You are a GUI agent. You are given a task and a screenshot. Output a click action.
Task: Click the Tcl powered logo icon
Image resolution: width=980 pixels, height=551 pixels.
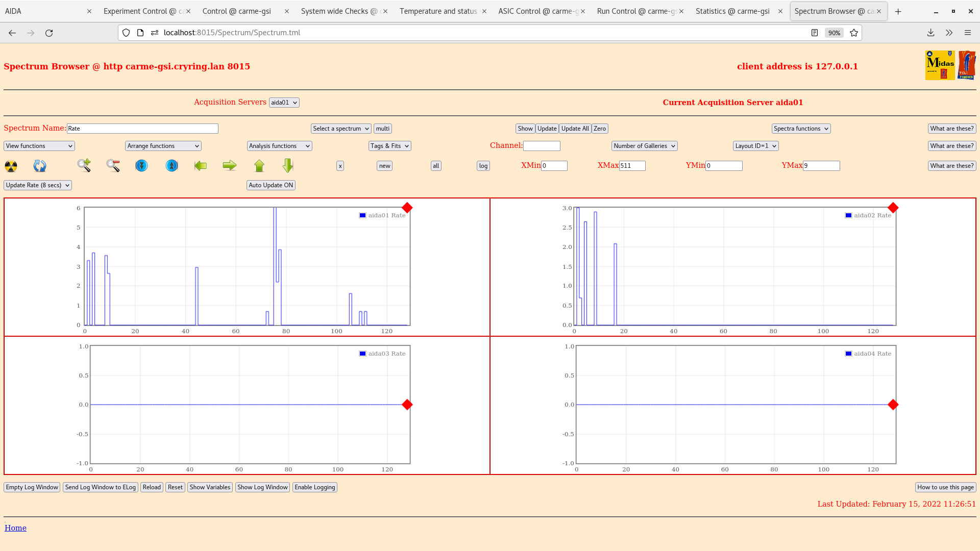967,65
